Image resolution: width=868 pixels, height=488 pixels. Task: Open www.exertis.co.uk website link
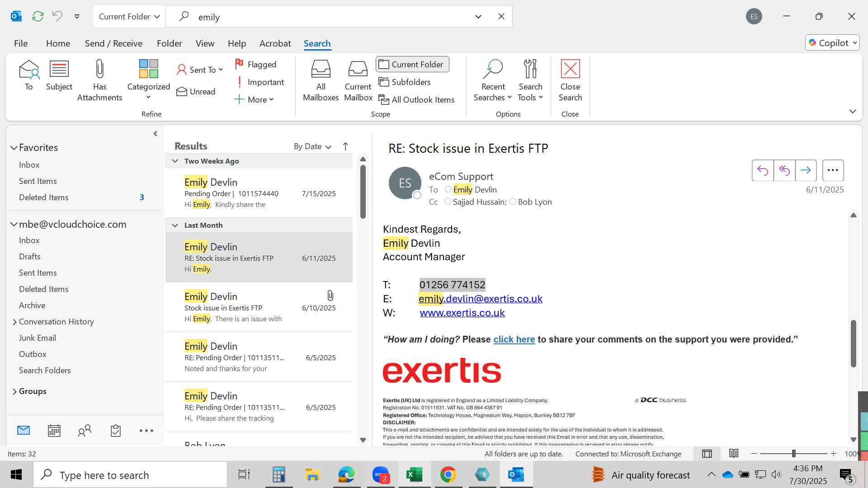tap(462, 313)
